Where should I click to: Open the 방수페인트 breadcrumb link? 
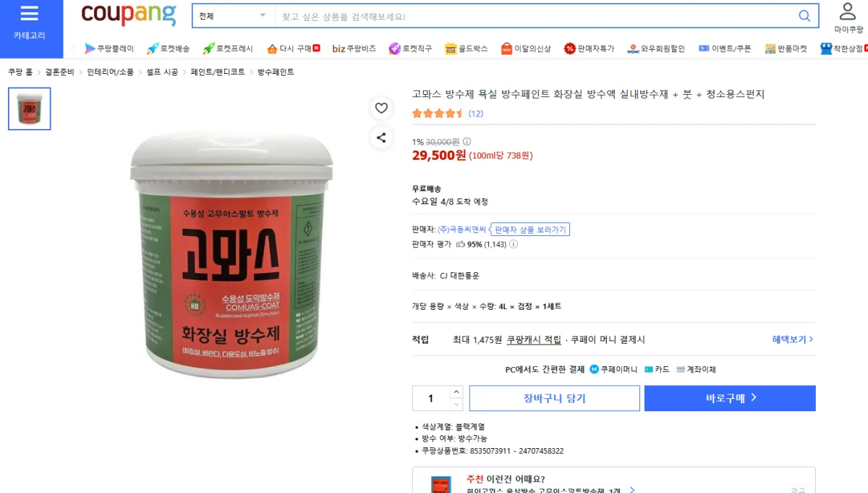point(276,72)
